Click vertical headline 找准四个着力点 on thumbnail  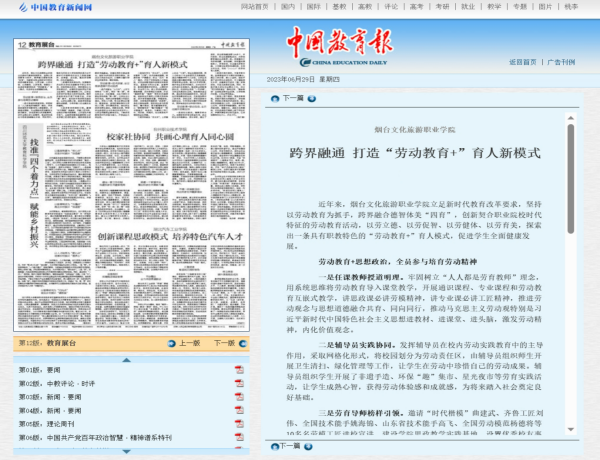pos(34,193)
